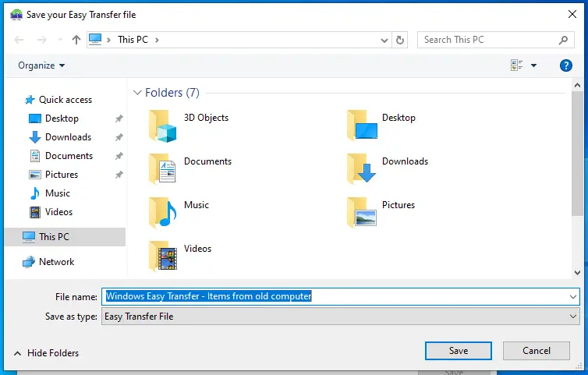Select Network in the navigation pane

pyautogui.click(x=48, y=262)
